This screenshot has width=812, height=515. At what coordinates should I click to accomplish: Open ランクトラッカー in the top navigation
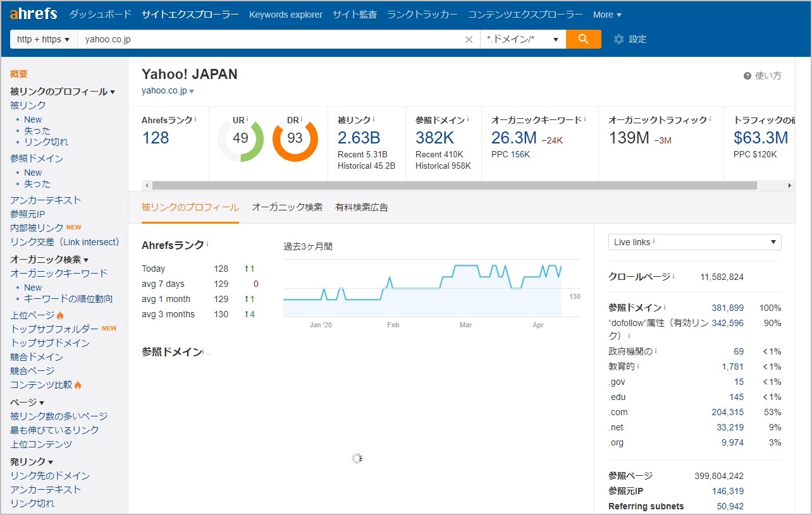coord(422,15)
